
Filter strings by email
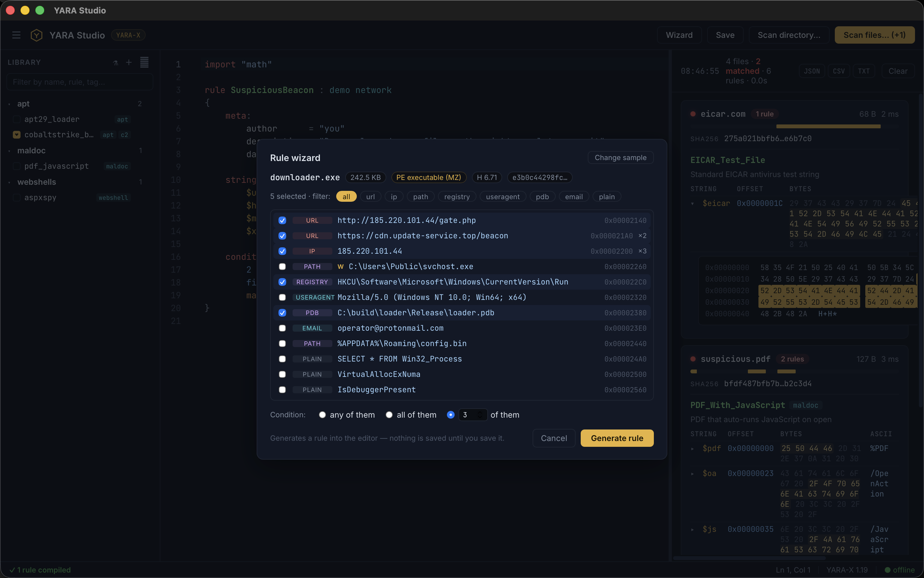(574, 197)
